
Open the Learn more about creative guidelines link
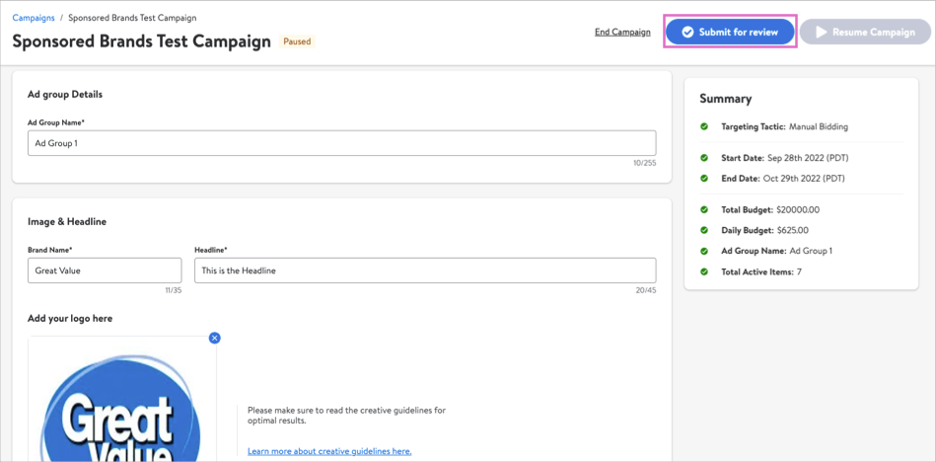pyautogui.click(x=329, y=451)
